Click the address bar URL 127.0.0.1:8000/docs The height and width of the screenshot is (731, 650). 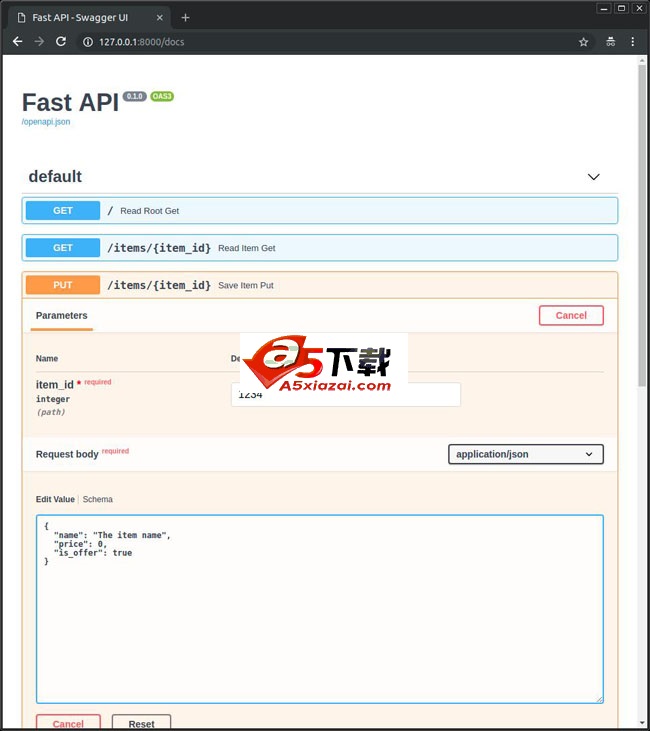[x=142, y=42]
